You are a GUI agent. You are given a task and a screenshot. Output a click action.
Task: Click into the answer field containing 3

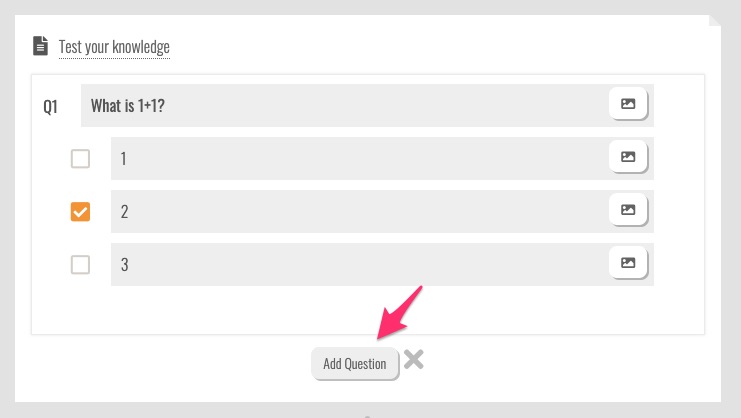tap(350, 265)
